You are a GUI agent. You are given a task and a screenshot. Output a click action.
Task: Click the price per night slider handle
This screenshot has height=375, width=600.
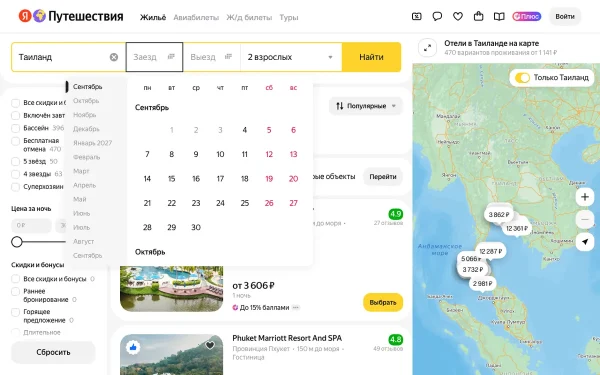pos(16,241)
